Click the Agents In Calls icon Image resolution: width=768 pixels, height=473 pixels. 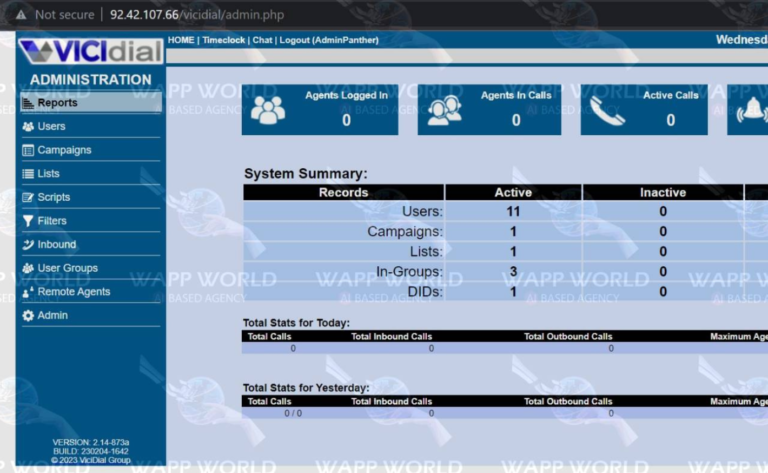(x=444, y=110)
